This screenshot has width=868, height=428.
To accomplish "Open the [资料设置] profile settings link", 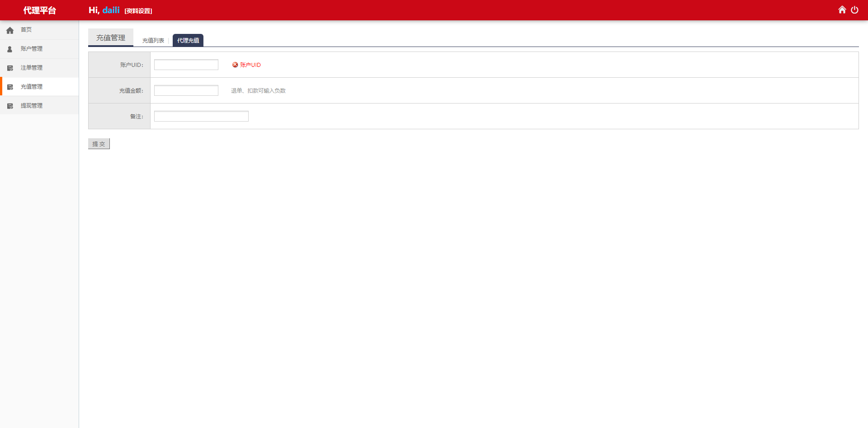I will [x=138, y=11].
